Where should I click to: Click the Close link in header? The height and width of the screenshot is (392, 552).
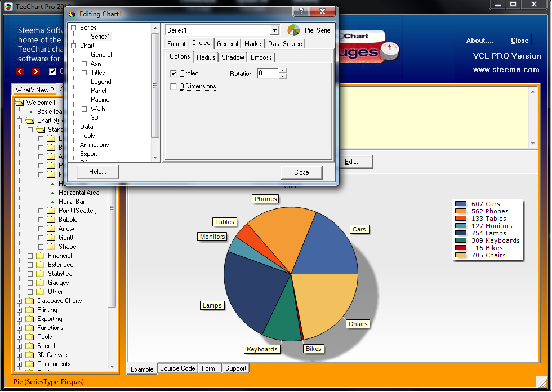pos(519,41)
